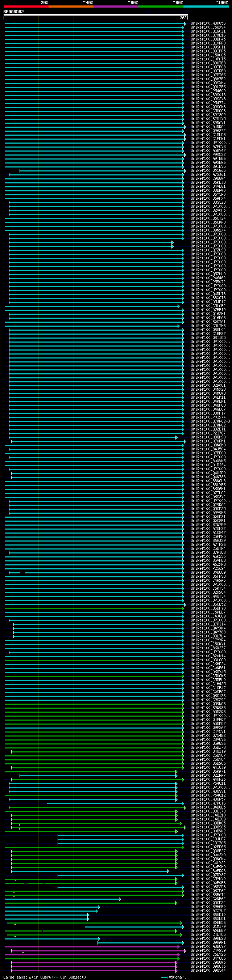Click the red 20% legend segment

point(26,7)
